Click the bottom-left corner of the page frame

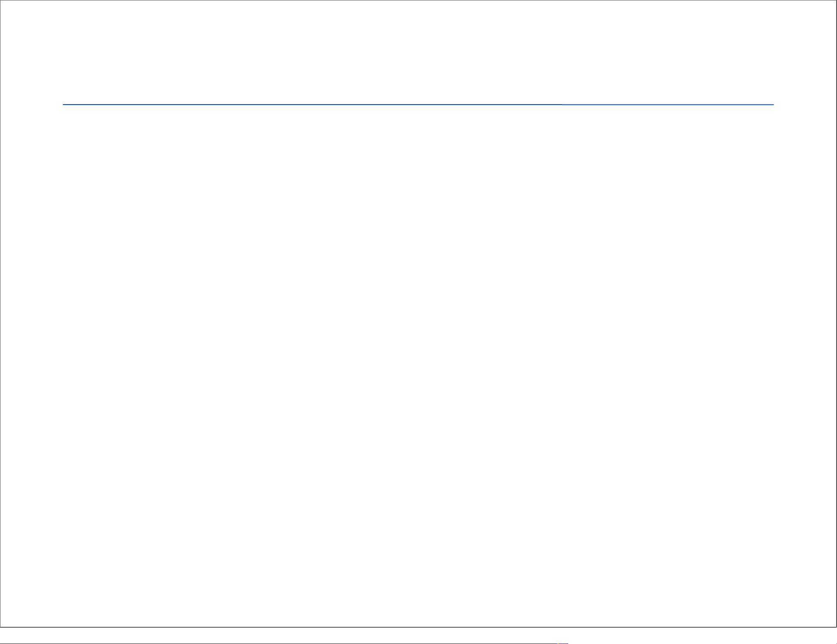0,627
